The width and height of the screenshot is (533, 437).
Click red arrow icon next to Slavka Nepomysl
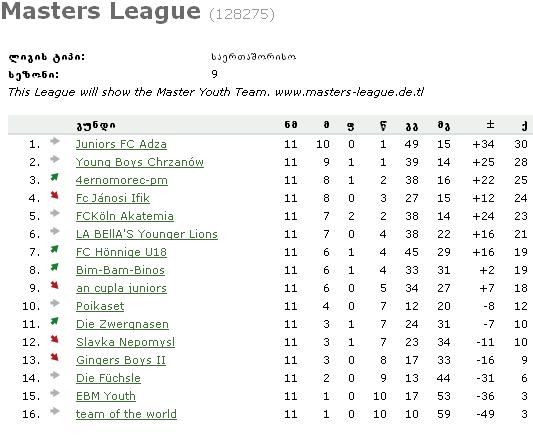pos(54,339)
